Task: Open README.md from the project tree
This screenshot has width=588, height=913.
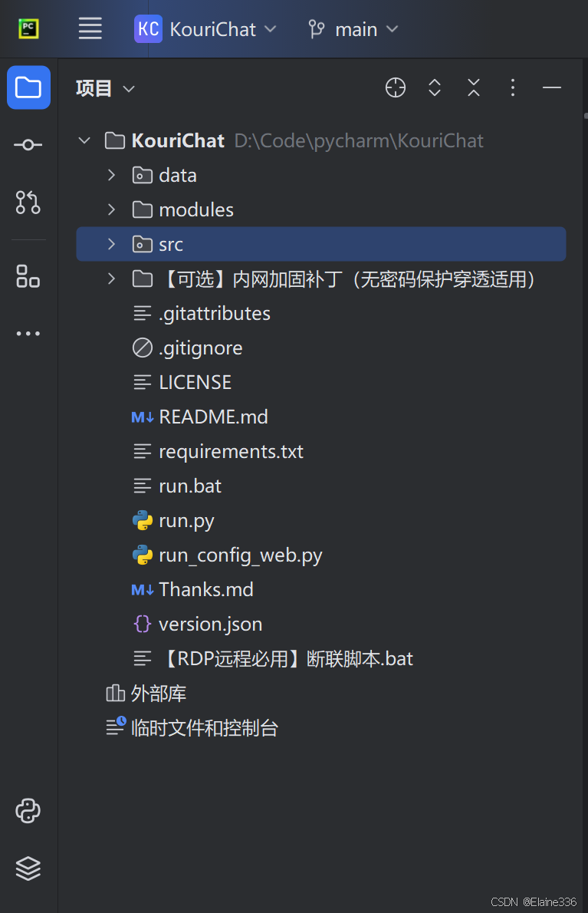Action: tap(213, 417)
